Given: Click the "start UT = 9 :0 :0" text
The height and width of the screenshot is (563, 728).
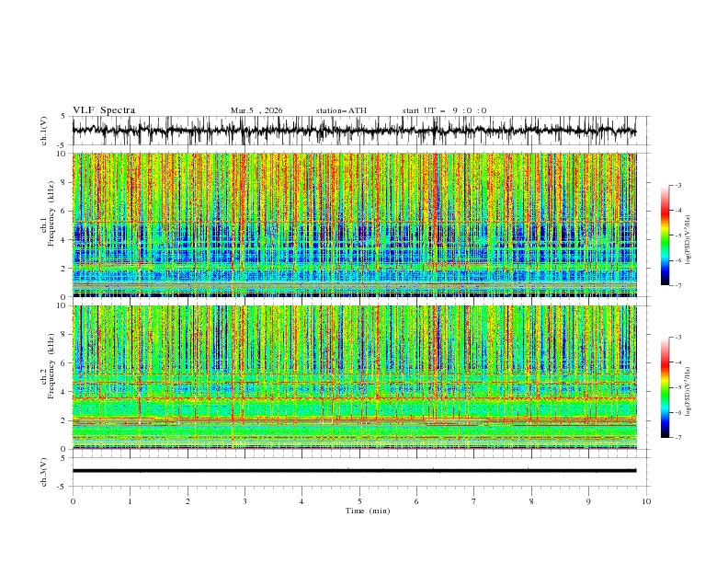Looking at the screenshot, I should [x=444, y=110].
